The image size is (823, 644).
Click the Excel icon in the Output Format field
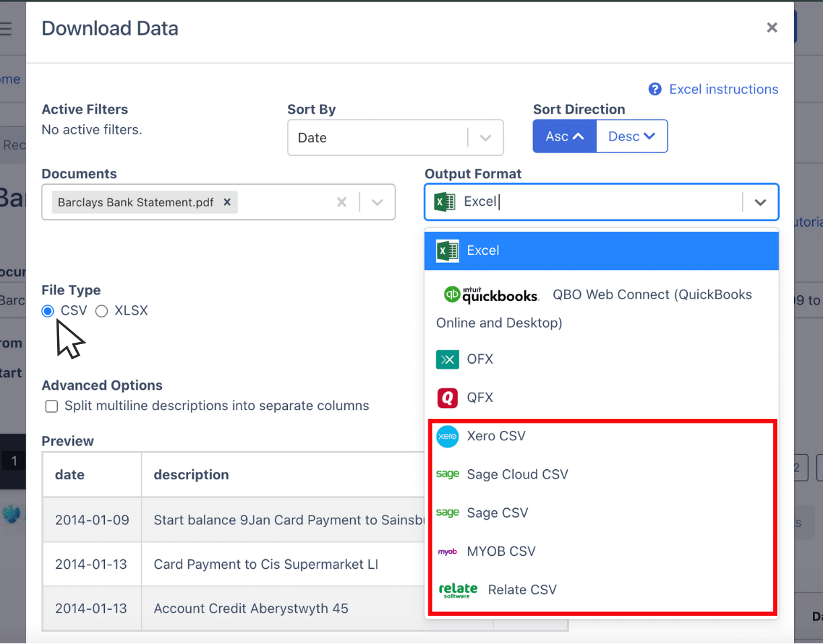(444, 202)
